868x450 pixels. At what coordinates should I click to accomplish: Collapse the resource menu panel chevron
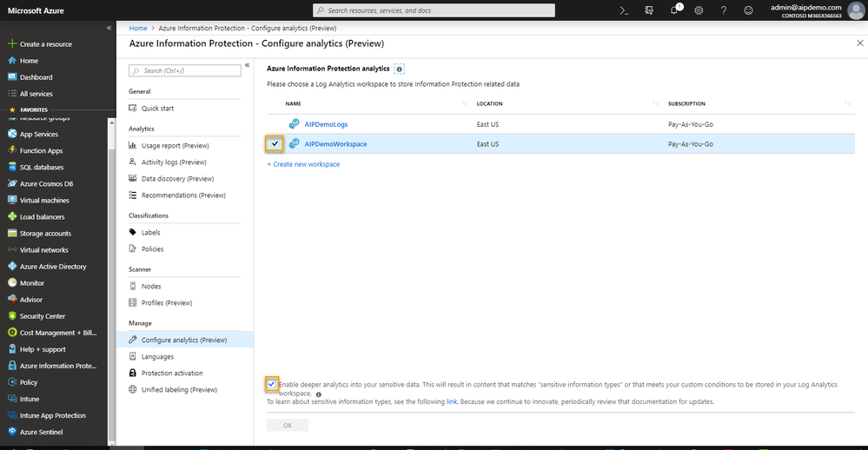pos(248,65)
